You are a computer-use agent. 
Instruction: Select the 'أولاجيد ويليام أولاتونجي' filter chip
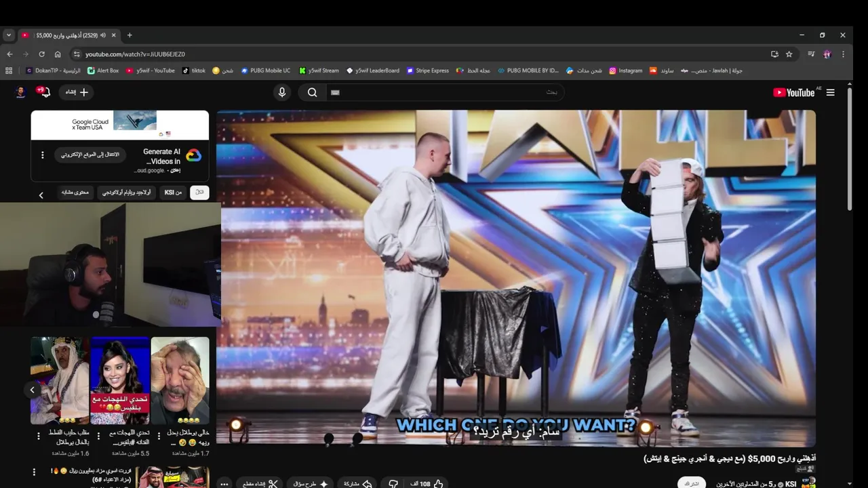tap(127, 192)
